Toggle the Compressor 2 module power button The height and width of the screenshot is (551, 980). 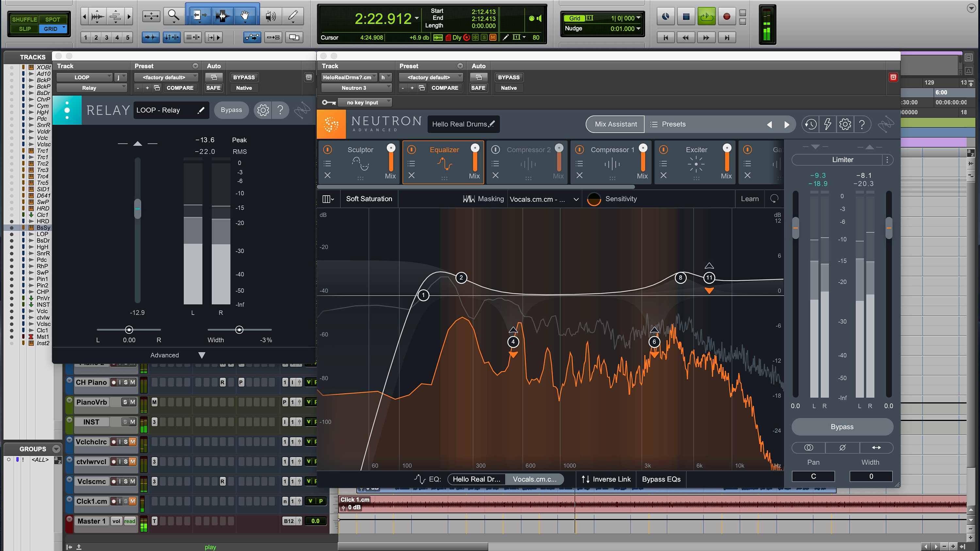point(495,150)
